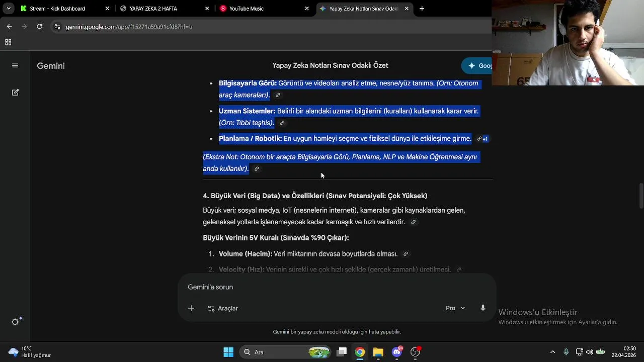Close the Kick Dashboard tab
644x362 pixels.
(x=107, y=9)
